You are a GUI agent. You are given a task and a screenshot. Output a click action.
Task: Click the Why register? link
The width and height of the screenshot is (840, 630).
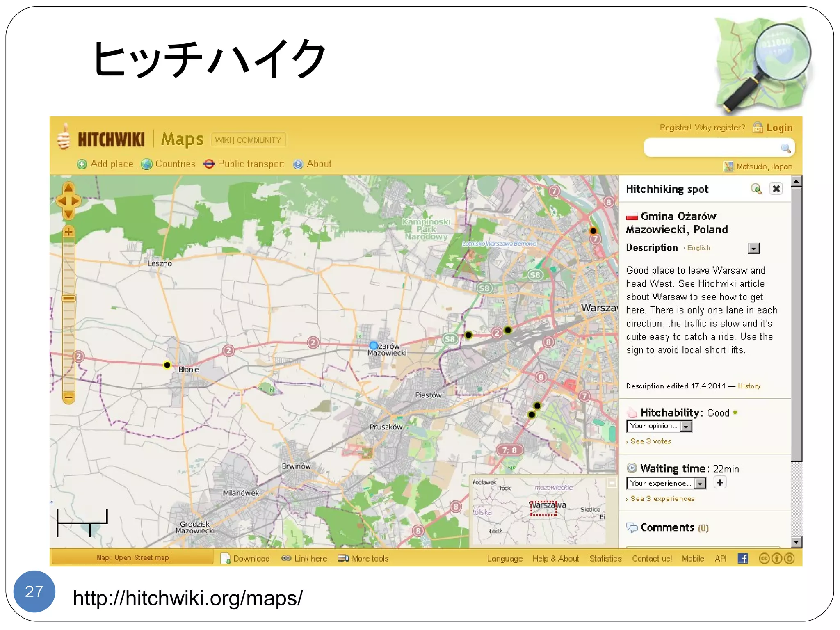pyautogui.click(x=720, y=128)
